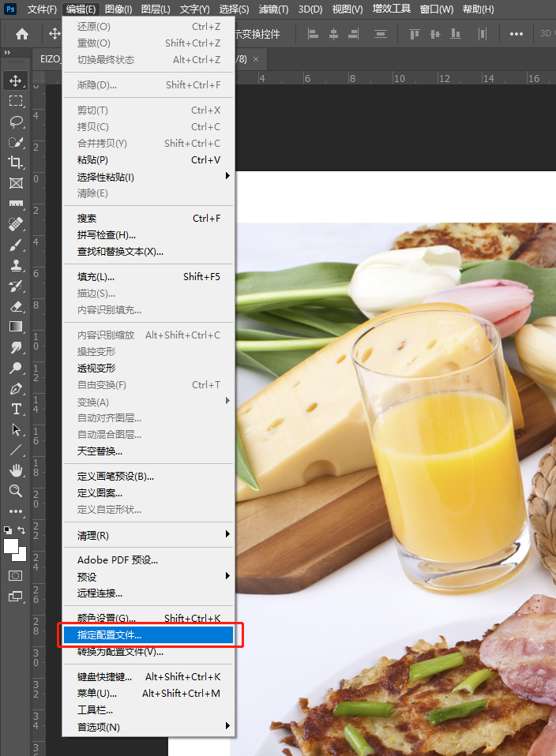556x756 pixels.
Task: Expand the 选择性粘贴(I) submenu
Action: pos(148,177)
